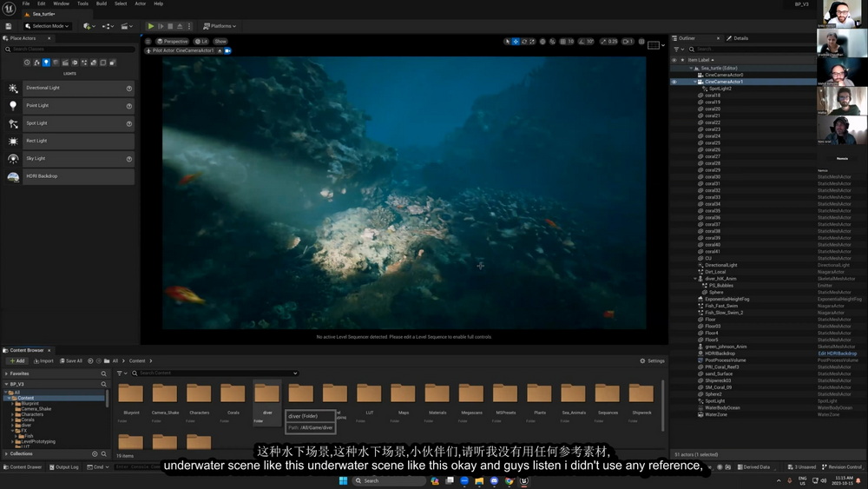Choose Spot Light from Place Actors
The image size is (868, 489).
(69, 123)
